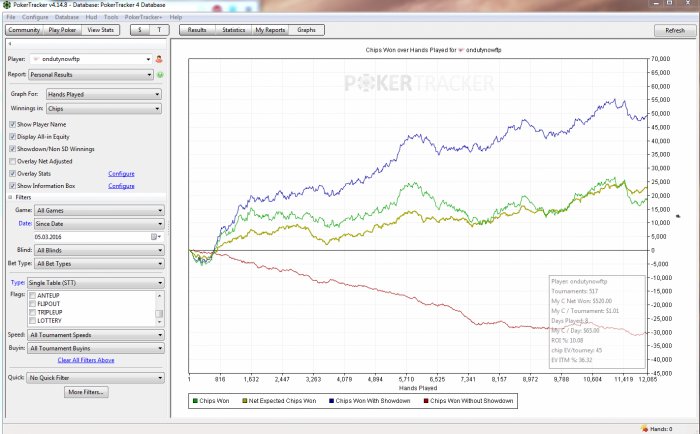Toggle Display All-in Equity checkbox

(12, 137)
